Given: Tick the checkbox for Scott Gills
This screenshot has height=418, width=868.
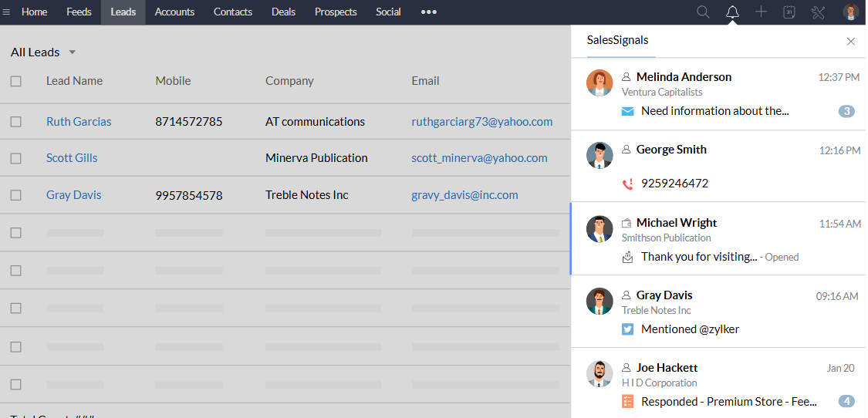Looking at the screenshot, I should point(16,158).
